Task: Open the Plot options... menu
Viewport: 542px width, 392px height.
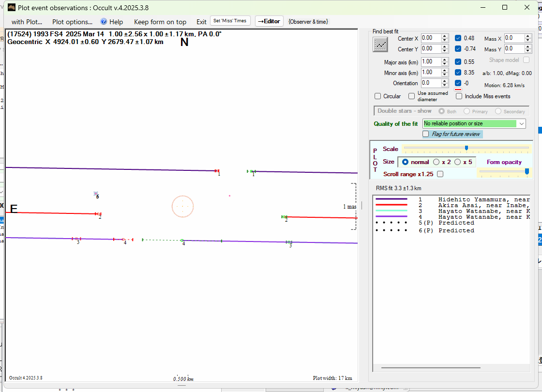Action: point(72,22)
